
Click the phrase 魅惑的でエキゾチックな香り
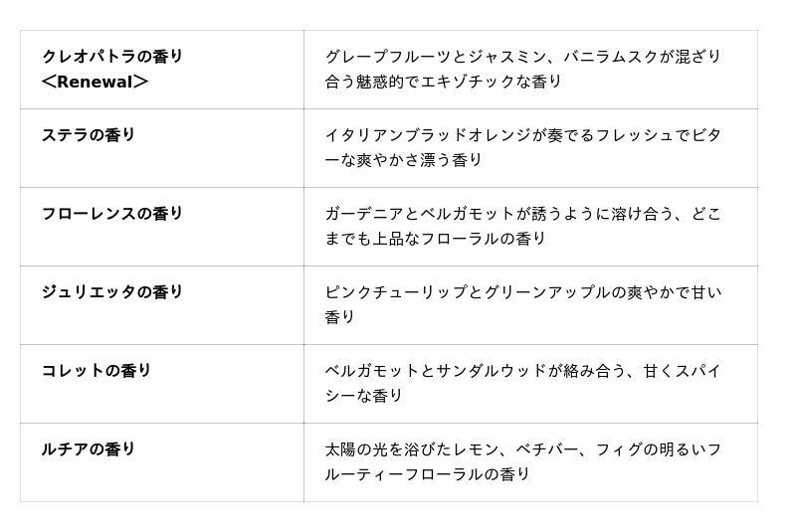(x=460, y=82)
